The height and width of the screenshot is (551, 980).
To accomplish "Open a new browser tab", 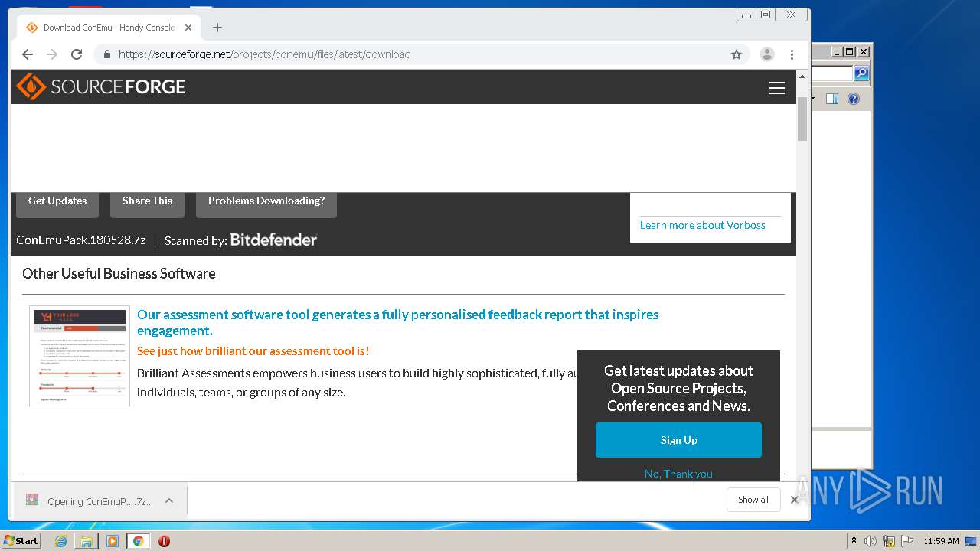I will [x=217, y=28].
